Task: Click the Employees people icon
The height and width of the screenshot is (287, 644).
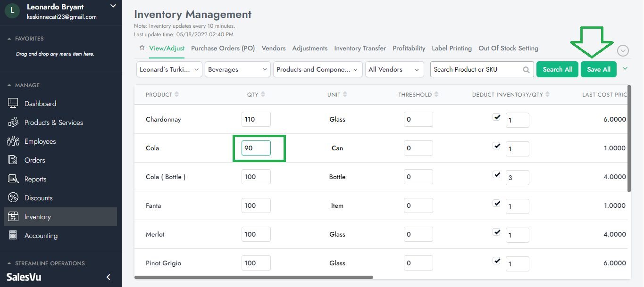Action: click(13, 141)
